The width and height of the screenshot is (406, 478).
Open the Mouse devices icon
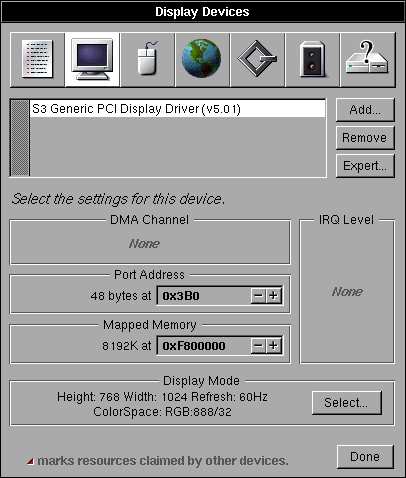pos(147,60)
